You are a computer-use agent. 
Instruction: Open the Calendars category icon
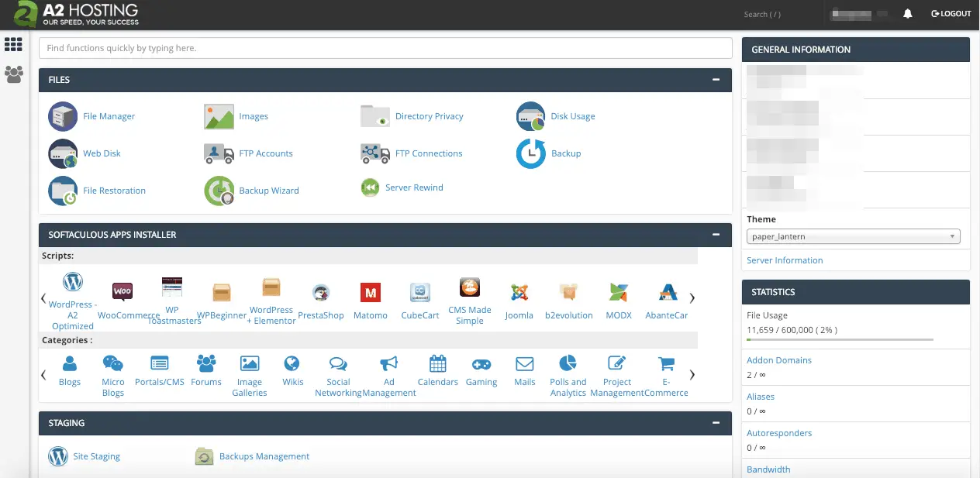(438, 363)
